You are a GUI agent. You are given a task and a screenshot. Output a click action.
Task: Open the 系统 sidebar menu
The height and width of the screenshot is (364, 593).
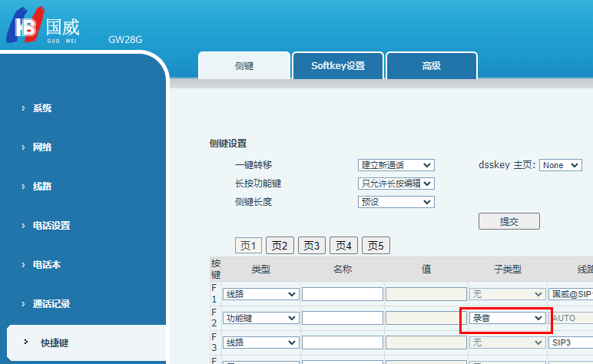42,108
